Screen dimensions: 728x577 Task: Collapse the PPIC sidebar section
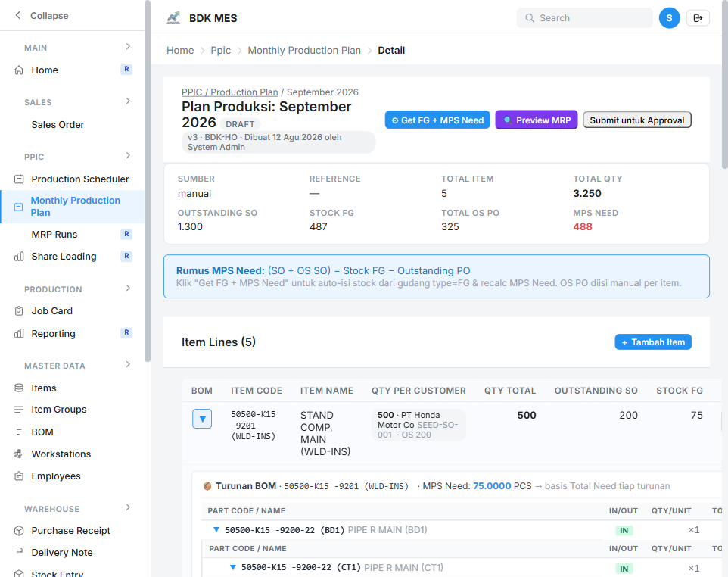(128, 155)
